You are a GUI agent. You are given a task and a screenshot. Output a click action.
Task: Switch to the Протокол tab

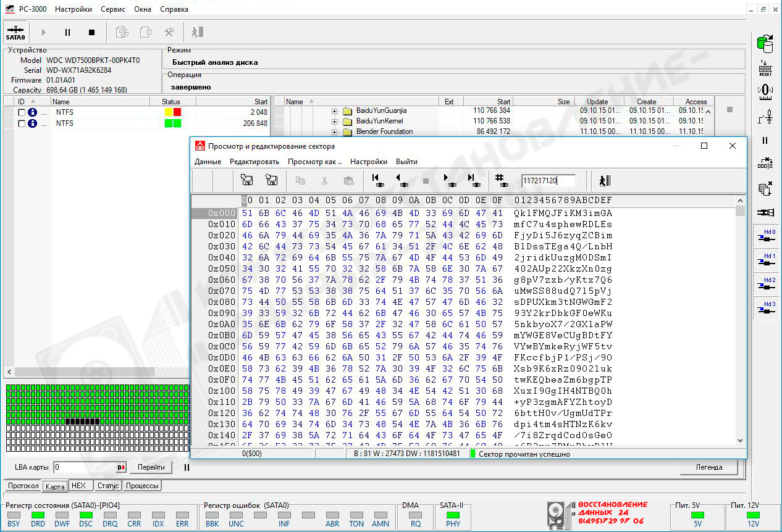23,486
